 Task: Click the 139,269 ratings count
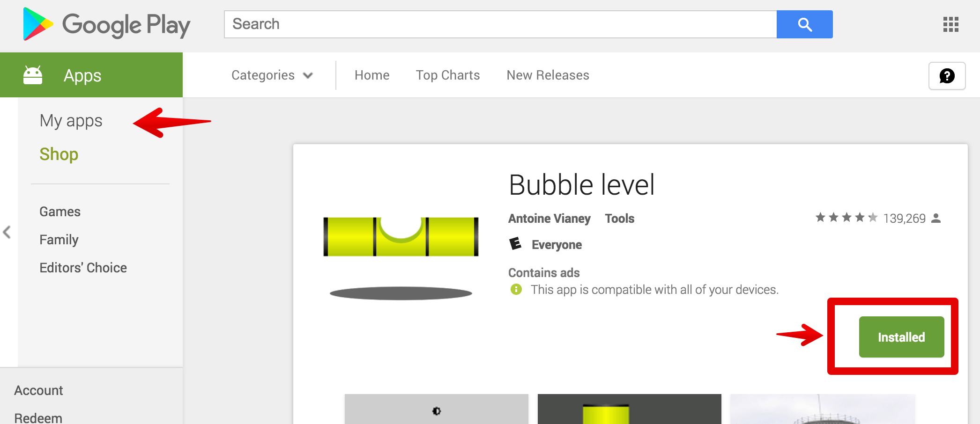904,219
